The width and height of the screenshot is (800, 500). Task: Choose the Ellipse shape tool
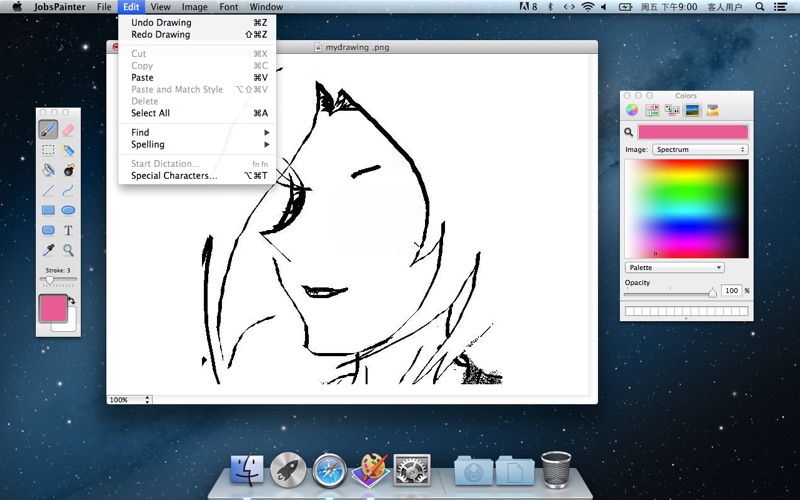click(68, 210)
